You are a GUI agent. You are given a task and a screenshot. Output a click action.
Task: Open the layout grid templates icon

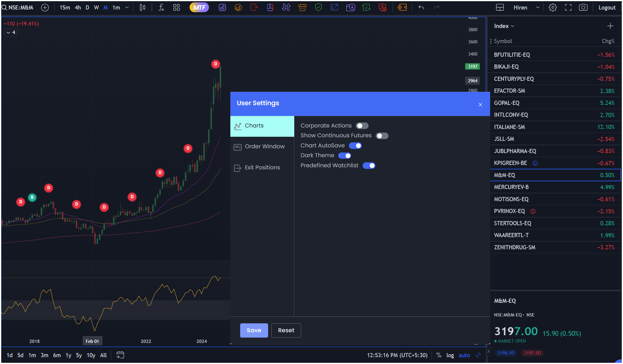tap(177, 7)
